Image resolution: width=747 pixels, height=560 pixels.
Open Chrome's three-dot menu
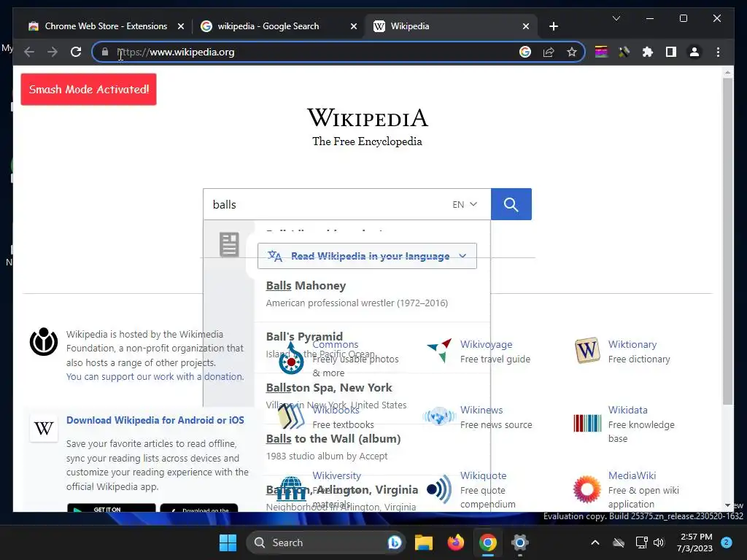[718, 52]
